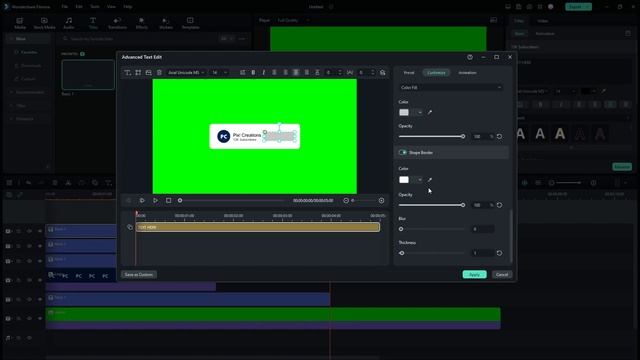
Task: Click the fill Opacity slider handle
Action: [x=463, y=136]
